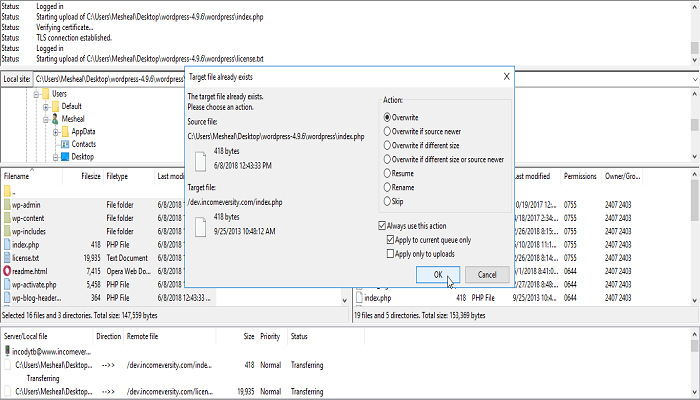Click the license.txt file icon
Screen dimensions: 700x400
(7, 258)
